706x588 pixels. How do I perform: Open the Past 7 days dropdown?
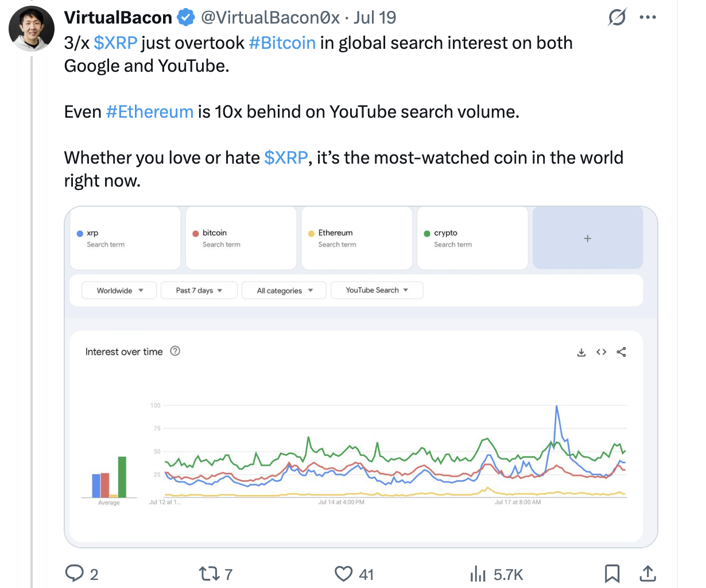point(199,291)
